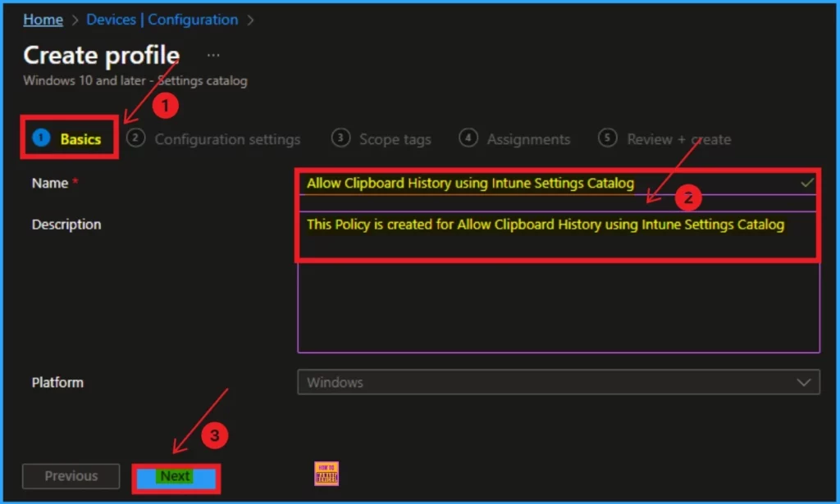Click into the Name input field

click(558, 183)
